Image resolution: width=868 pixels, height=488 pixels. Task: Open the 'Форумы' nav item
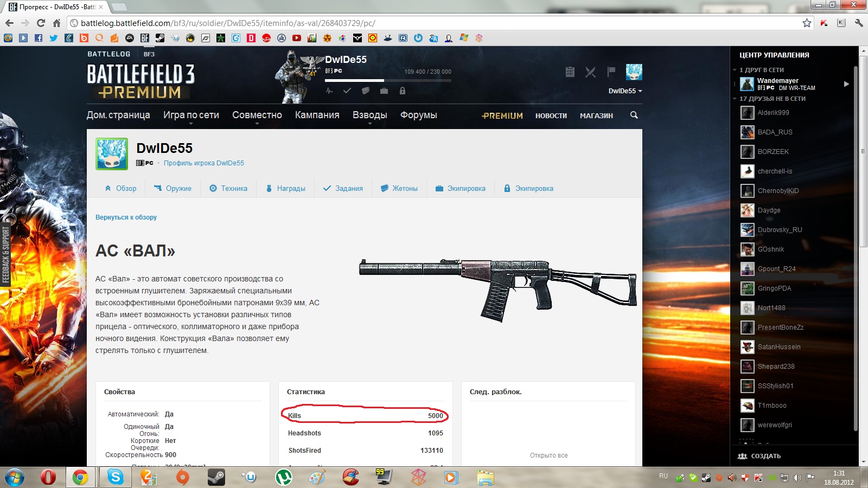(419, 115)
